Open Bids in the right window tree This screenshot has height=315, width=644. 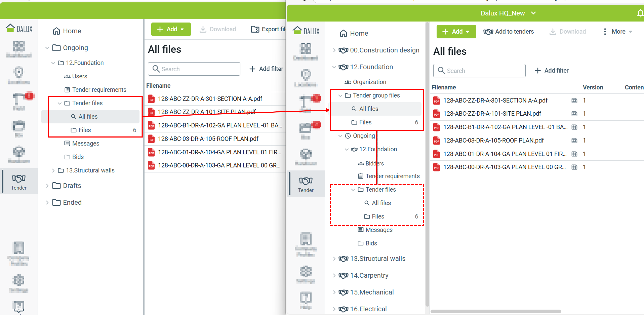point(367,243)
